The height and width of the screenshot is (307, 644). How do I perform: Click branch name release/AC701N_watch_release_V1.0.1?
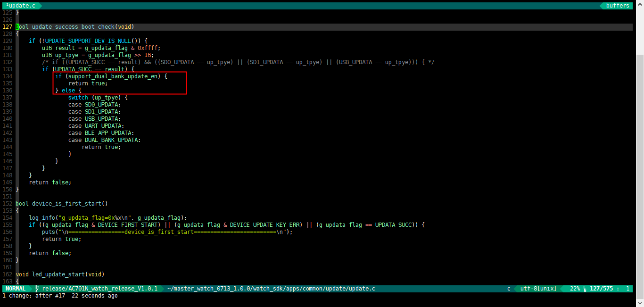[x=99, y=289]
